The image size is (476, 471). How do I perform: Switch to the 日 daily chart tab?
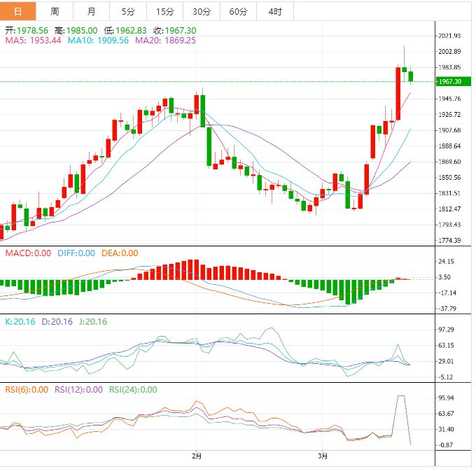18,11
